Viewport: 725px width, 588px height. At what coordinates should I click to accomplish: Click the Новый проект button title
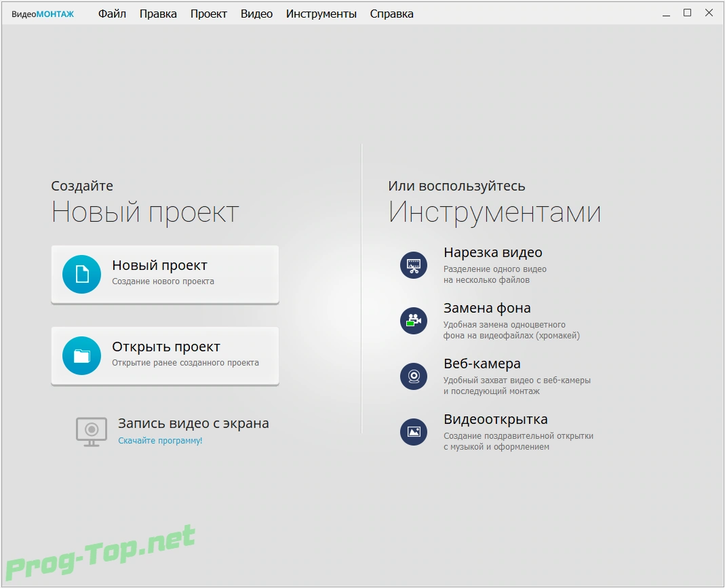click(159, 265)
